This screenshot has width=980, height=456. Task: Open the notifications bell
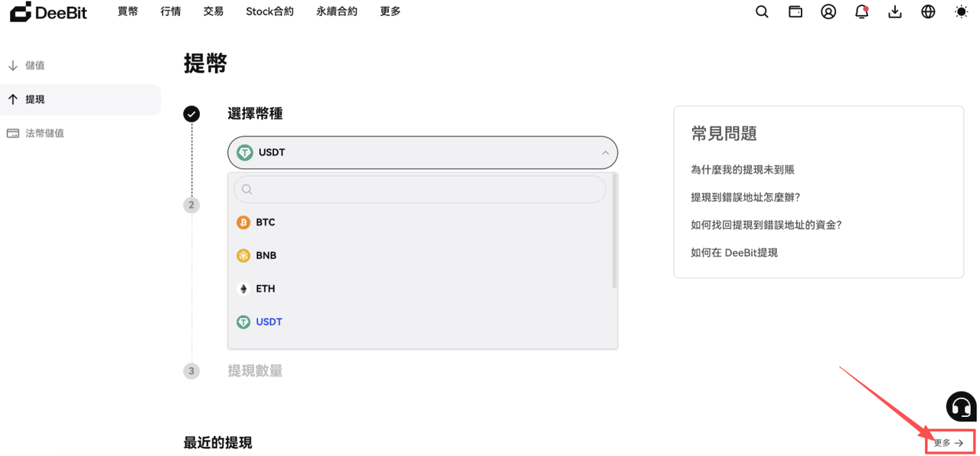tap(861, 11)
